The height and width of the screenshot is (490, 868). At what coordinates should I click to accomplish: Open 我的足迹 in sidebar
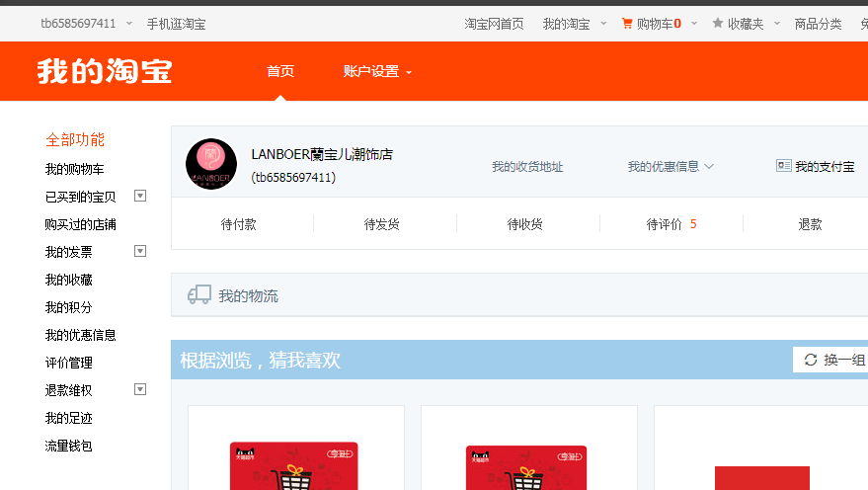click(69, 418)
